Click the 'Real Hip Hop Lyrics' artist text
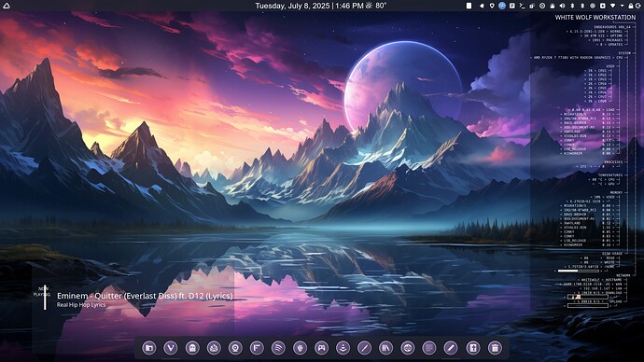Screen dimensions: 644x362 (x=81, y=305)
